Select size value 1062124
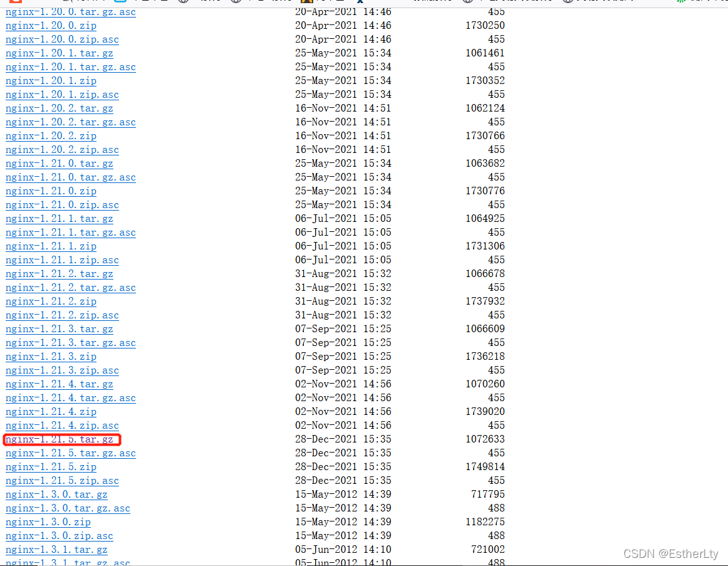728x566 pixels. click(x=485, y=108)
